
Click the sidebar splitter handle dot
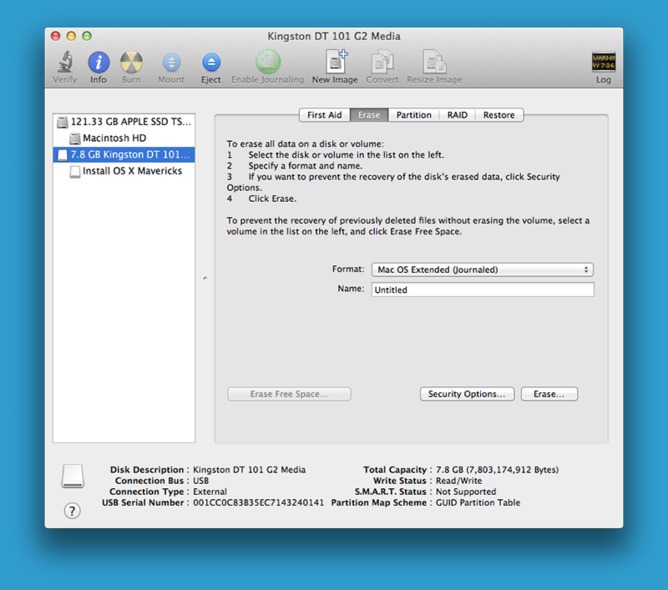[205, 278]
